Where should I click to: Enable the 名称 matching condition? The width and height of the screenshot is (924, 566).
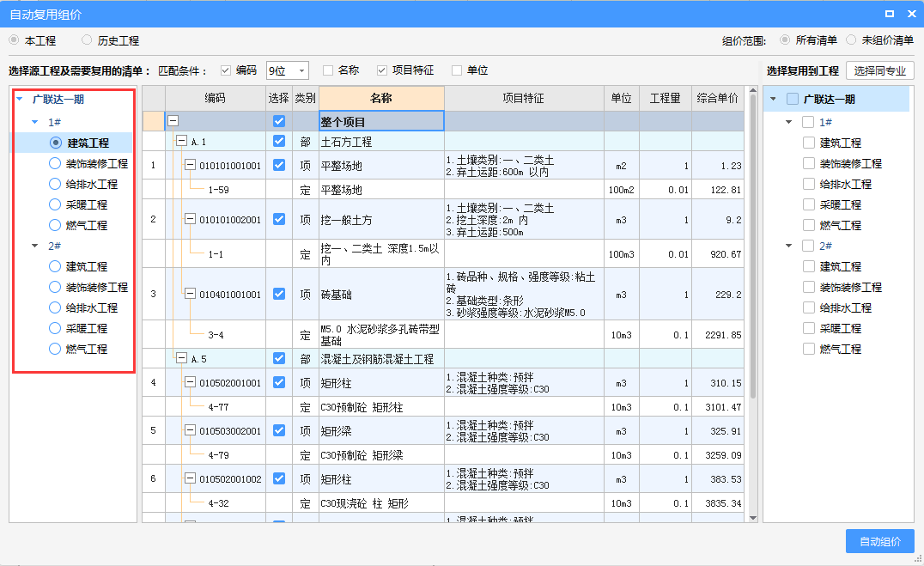click(328, 70)
